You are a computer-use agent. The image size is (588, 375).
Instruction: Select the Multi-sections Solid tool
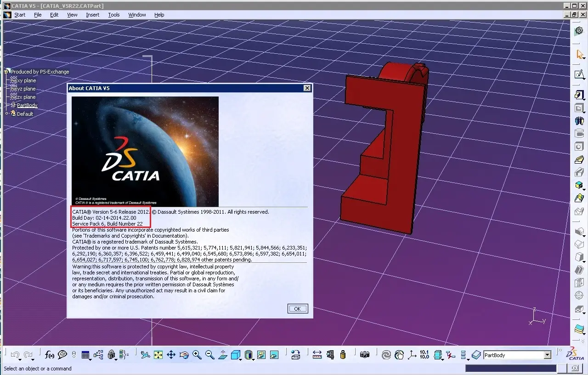coord(579,198)
